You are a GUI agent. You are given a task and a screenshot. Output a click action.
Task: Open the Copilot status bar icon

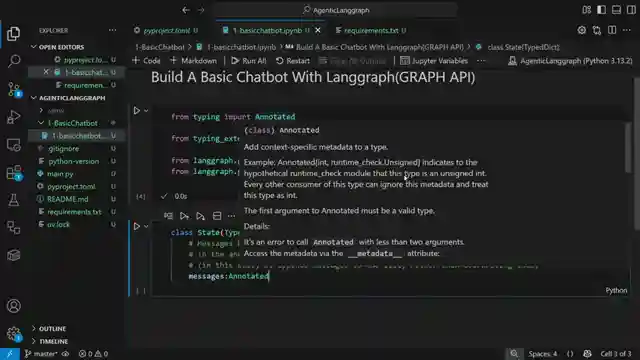[587, 354]
